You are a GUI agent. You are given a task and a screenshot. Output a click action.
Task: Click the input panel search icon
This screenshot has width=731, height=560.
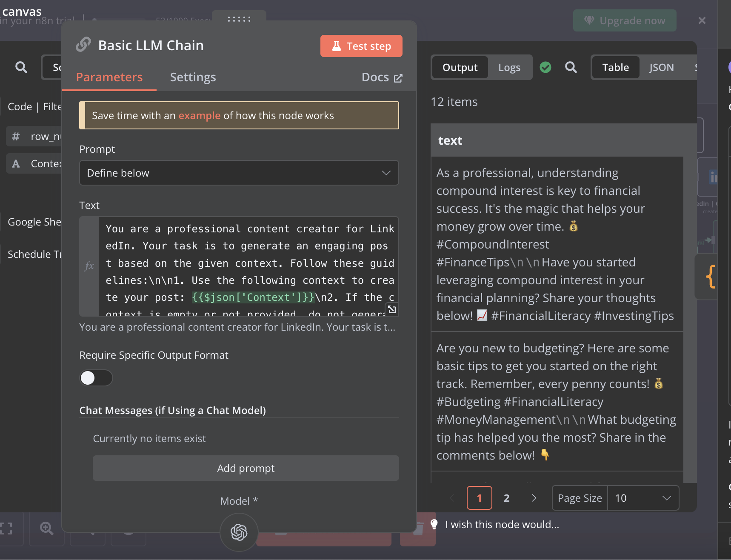click(x=21, y=67)
